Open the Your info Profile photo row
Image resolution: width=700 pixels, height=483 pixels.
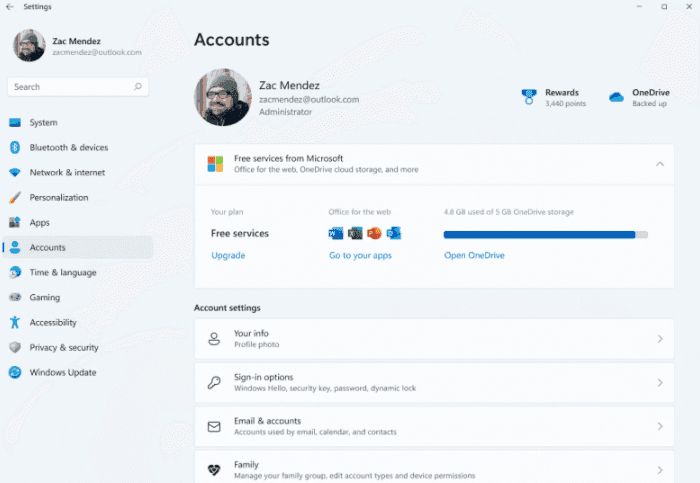point(434,339)
